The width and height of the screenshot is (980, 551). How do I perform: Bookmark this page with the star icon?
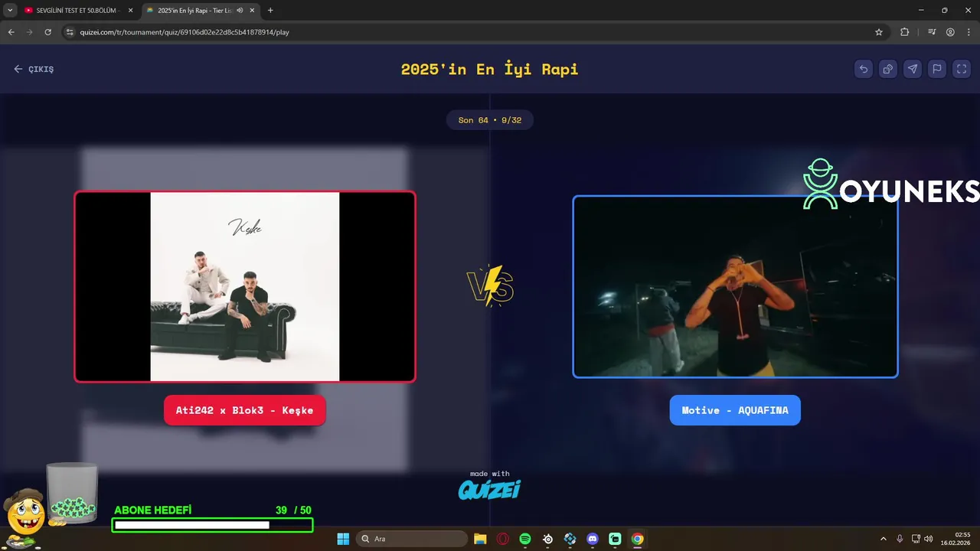(879, 32)
